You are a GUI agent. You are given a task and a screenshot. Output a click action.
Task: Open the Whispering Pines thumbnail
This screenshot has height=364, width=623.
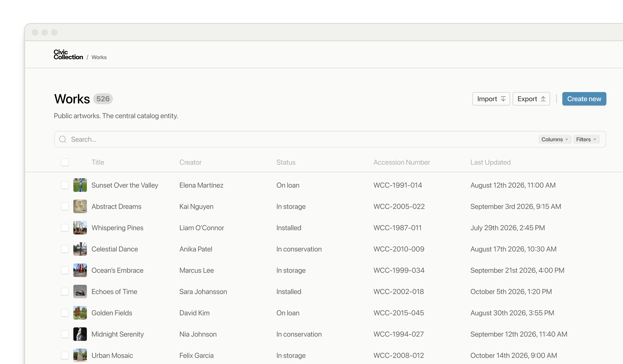[x=80, y=228]
